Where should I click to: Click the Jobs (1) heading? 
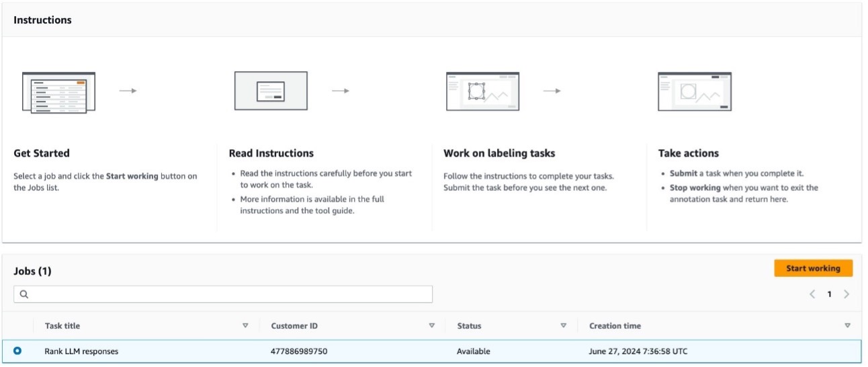coord(32,271)
